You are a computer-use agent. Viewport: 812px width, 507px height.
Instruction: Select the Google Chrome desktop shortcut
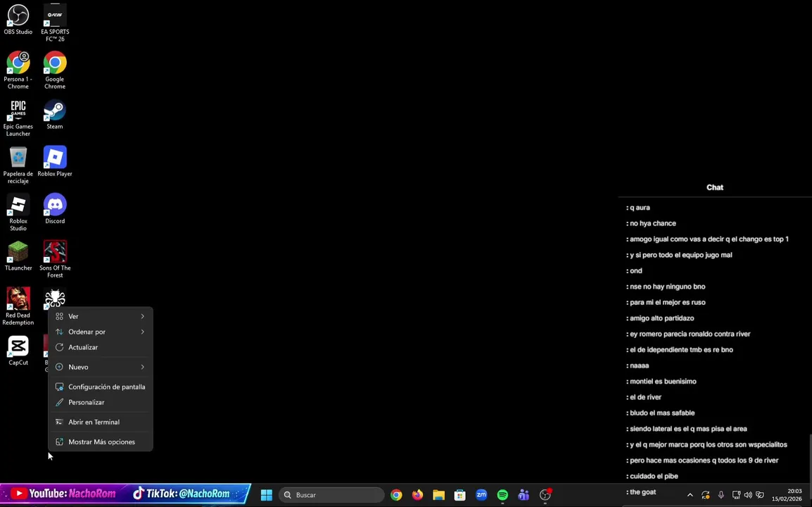[55, 70]
